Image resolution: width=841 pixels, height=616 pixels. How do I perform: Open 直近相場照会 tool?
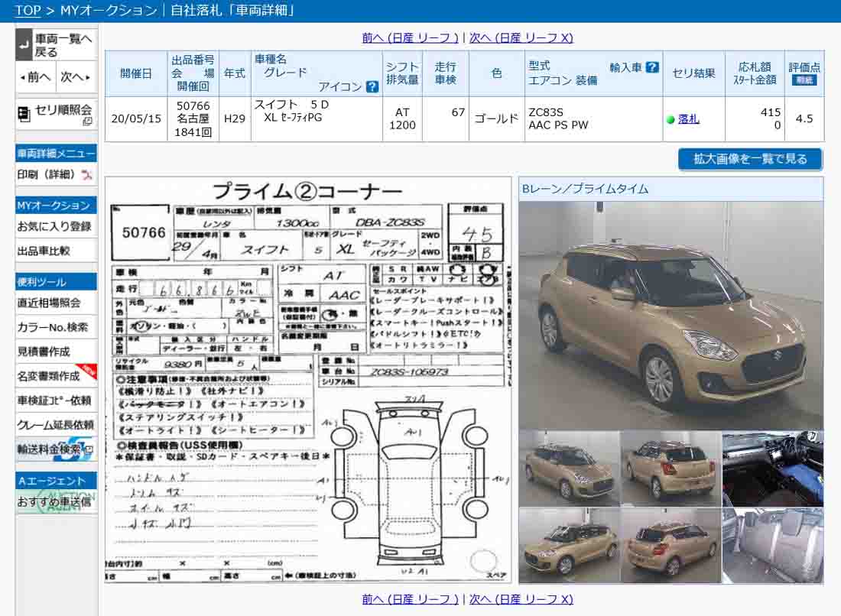pos(56,303)
